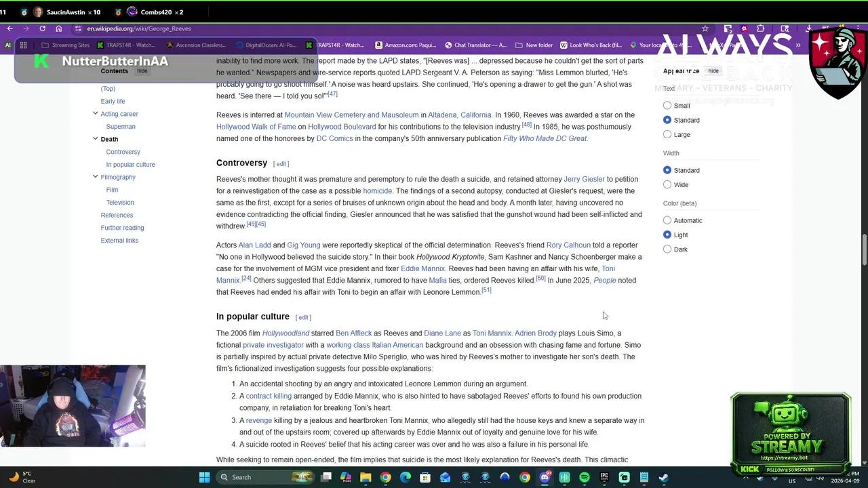Open Notepad from the taskbar

[644, 477]
